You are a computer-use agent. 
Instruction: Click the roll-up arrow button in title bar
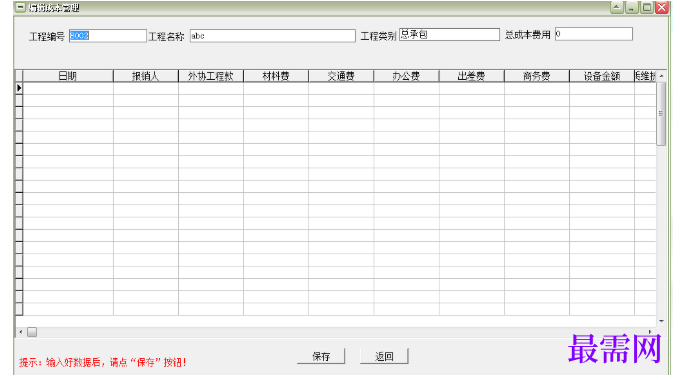coord(617,7)
